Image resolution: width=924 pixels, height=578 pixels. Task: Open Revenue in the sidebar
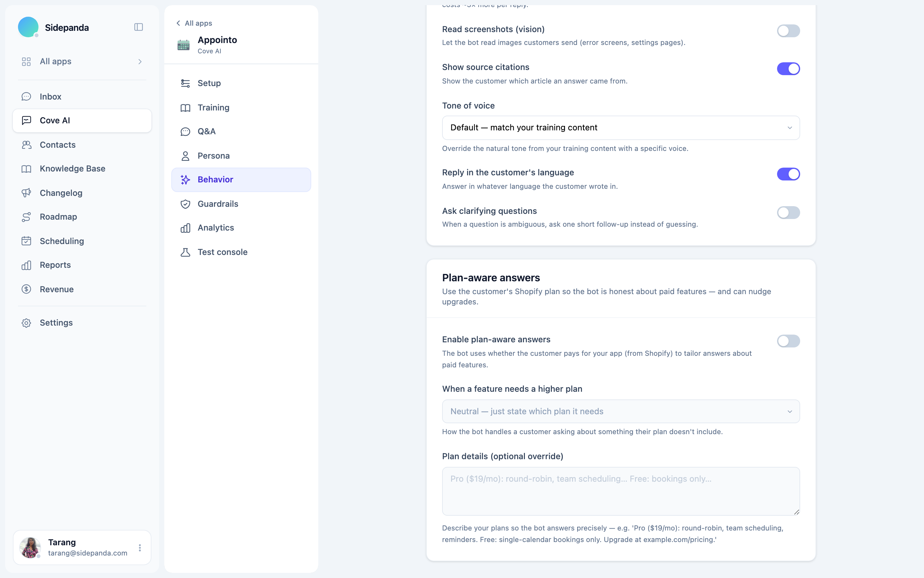click(x=82, y=289)
